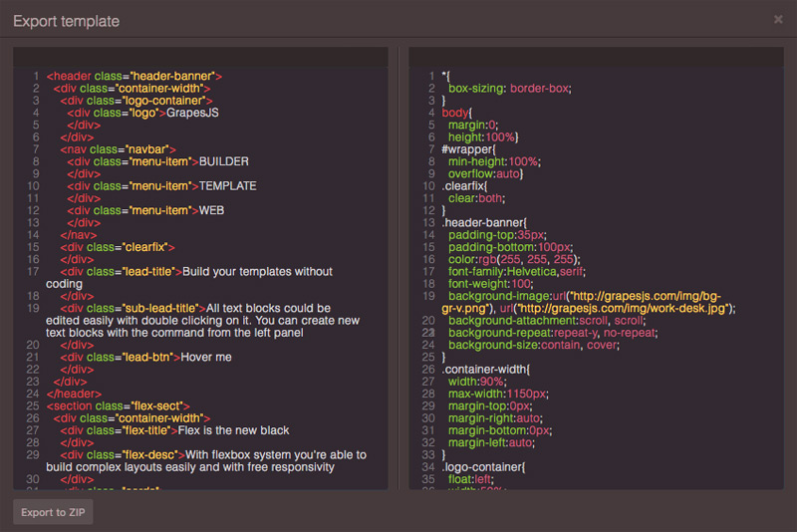The width and height of the screenshot is (797, 532).
Task: Click 'You can create new' text in HTML
Action: click(308, 321)
